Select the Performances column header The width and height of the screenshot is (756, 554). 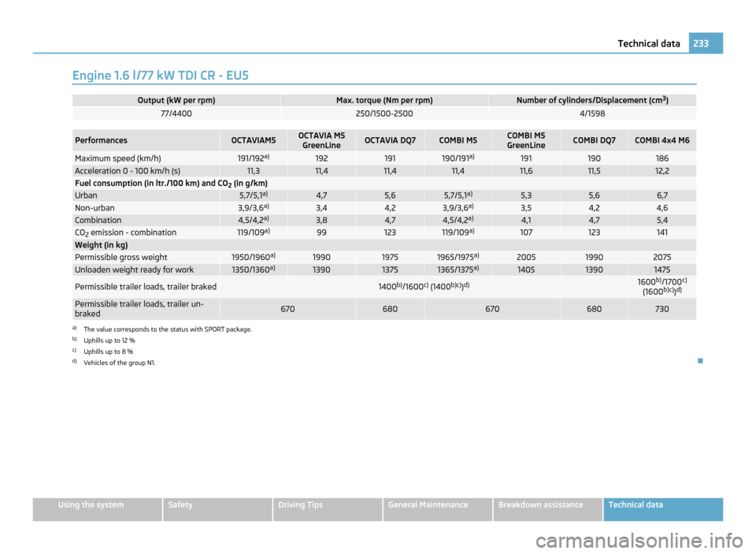point(146,140)
